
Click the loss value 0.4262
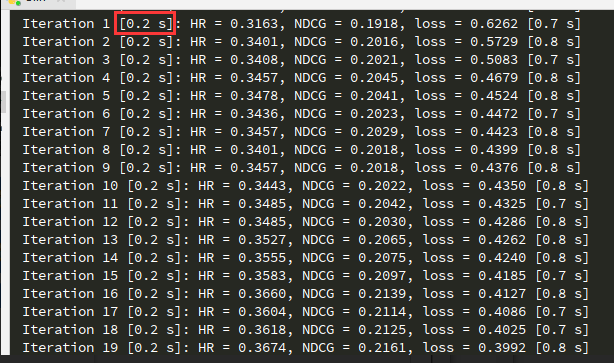point(502,240)
